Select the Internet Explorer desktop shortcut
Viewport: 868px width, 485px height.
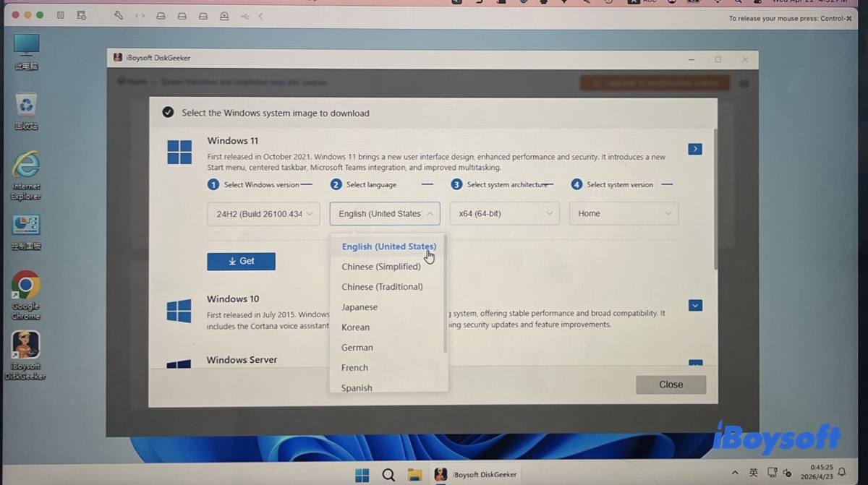(x=26, y=176)
